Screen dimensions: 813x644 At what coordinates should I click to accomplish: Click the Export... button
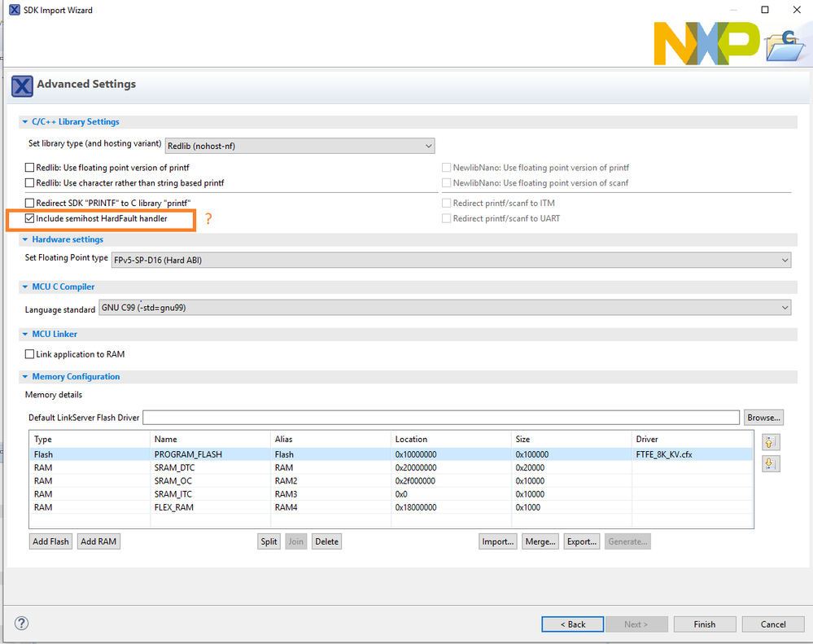[582, 541]
